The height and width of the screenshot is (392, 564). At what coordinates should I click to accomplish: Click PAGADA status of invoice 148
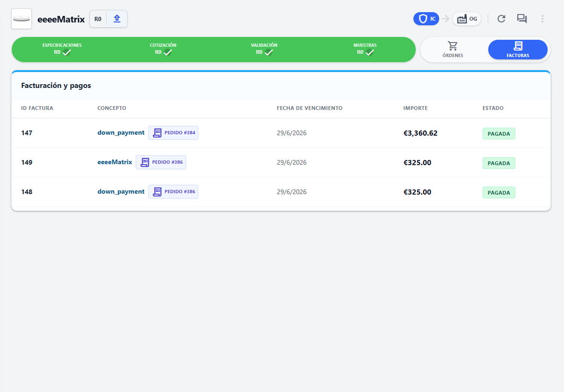(499, 193)
